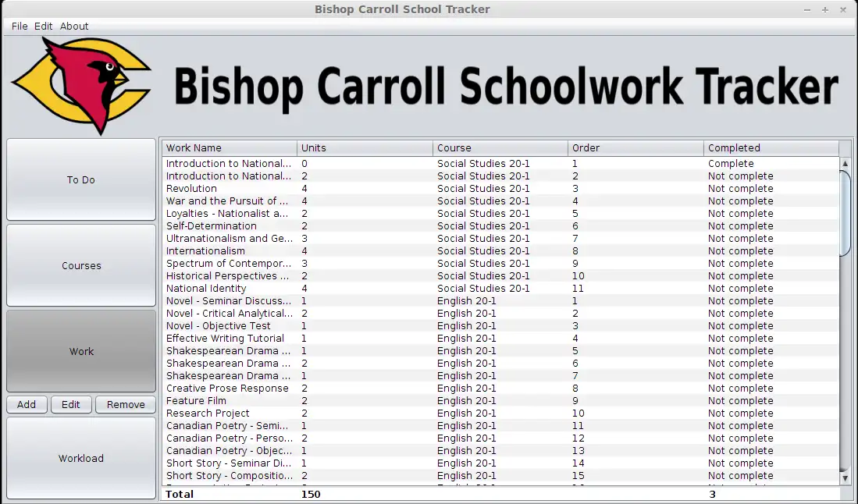Select the Internationalism row
858x504 pixels.
tap(500, 251)
